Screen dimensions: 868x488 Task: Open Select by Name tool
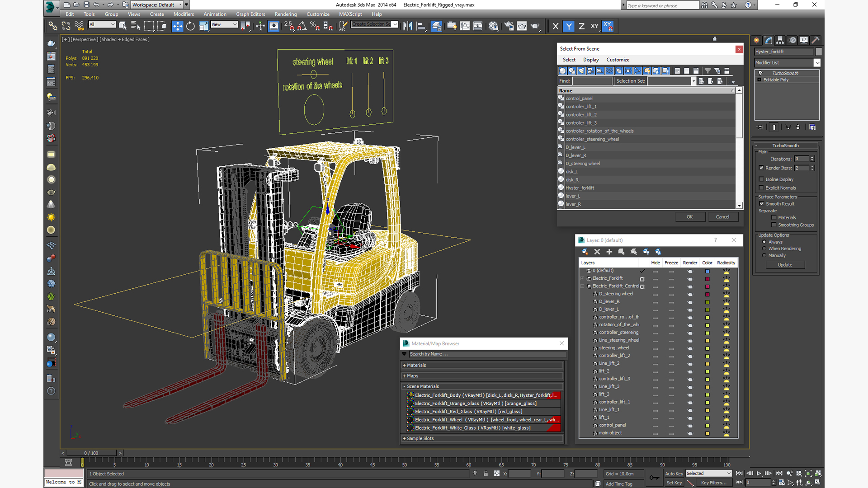pyautogui.click(x=136, y=26)
